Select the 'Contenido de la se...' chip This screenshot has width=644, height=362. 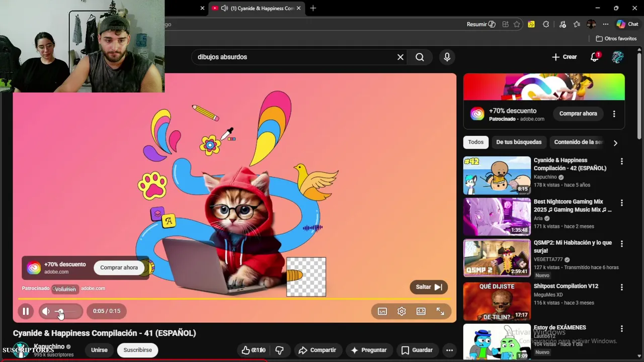pos(578,142)
